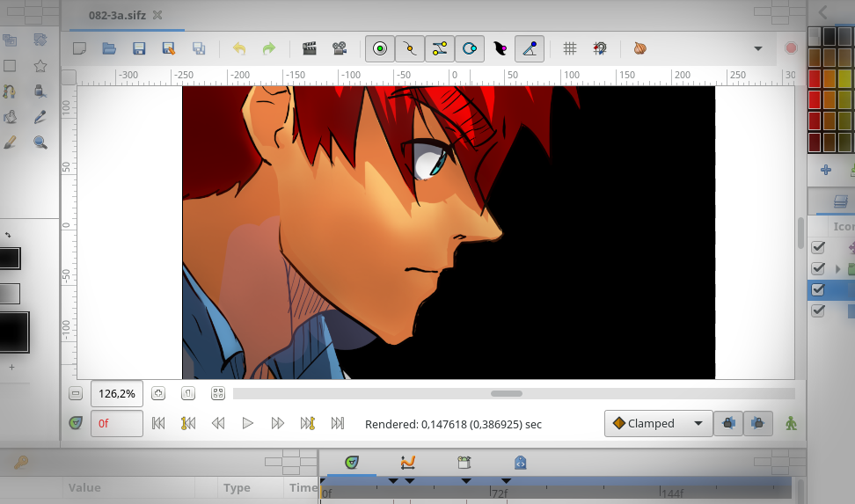Screen dimensions: 855x504
Task: Save all open files from the toolbar
Action: pyautogui.click(x=199, y=48)
